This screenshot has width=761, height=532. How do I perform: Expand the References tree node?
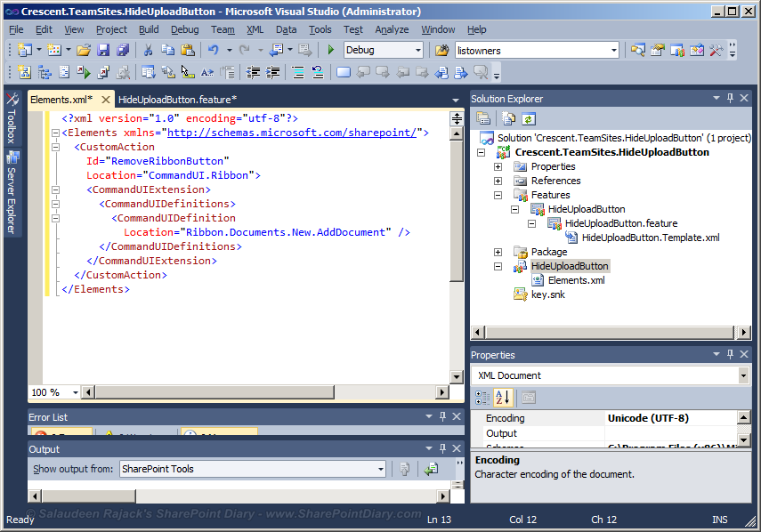pyautogui.click(x=498, y=181)
